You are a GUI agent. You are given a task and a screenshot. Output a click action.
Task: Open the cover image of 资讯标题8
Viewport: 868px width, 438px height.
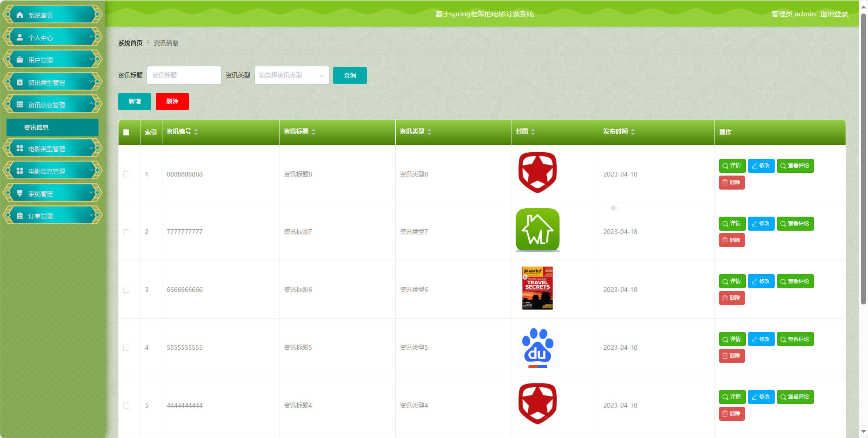click(x=538, y=173)
